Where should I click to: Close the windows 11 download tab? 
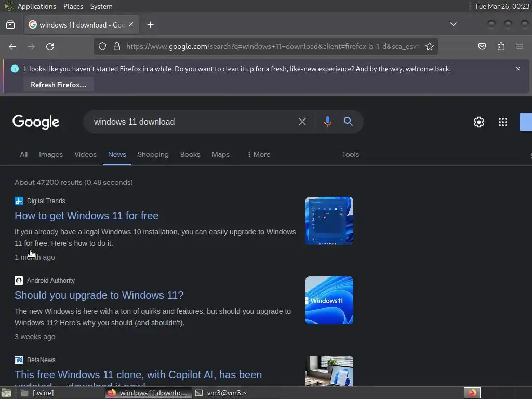tap(131, 24)
